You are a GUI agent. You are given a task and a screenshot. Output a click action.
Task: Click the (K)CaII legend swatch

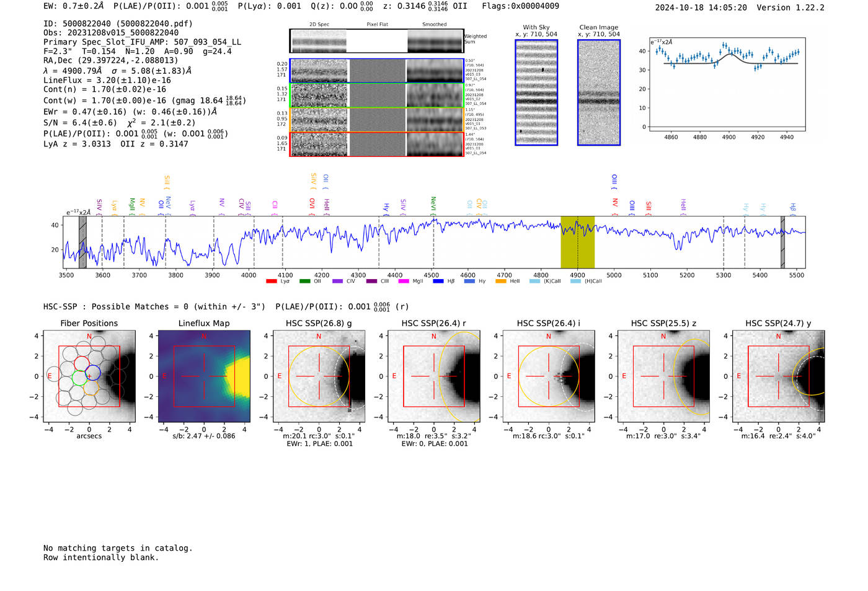click(x=534, y=282)
